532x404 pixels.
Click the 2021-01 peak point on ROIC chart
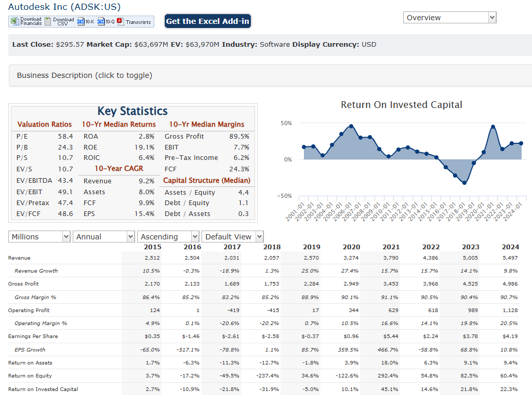493,127
